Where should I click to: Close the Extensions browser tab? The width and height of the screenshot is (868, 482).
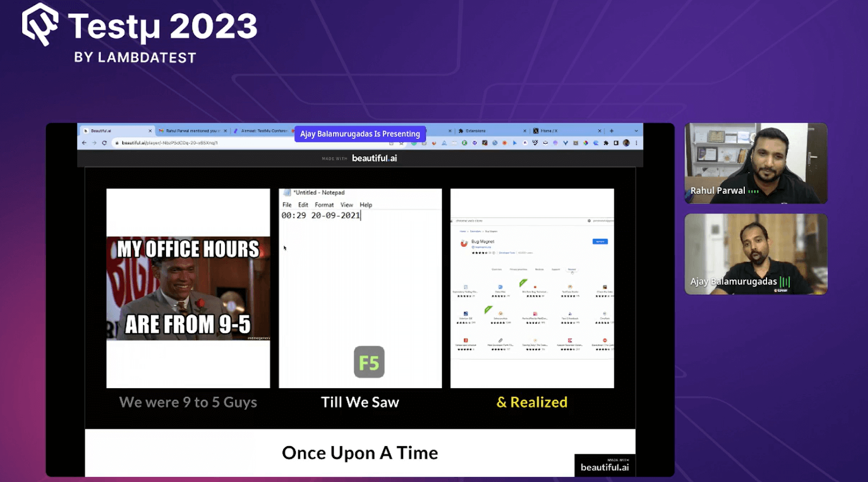point(525,131)
